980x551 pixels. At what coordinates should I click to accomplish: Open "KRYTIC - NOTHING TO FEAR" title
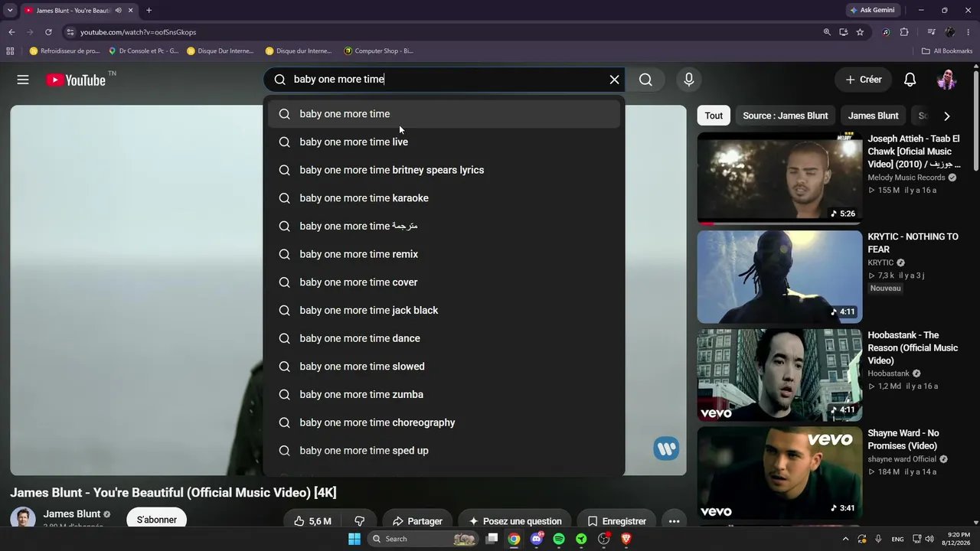(x=913, y=243)
